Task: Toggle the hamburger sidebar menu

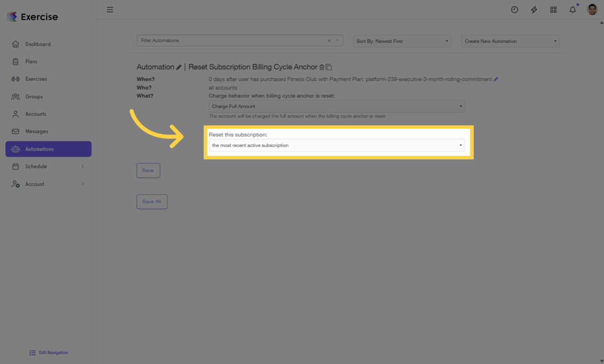Action: pos(110,9)
